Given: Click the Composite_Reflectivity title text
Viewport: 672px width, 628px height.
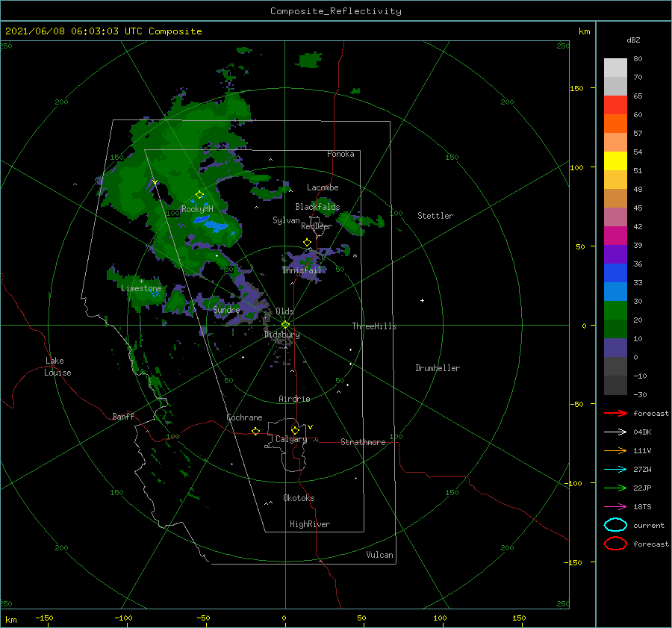Looking at the screenshot, I should (x=335, y=11).
